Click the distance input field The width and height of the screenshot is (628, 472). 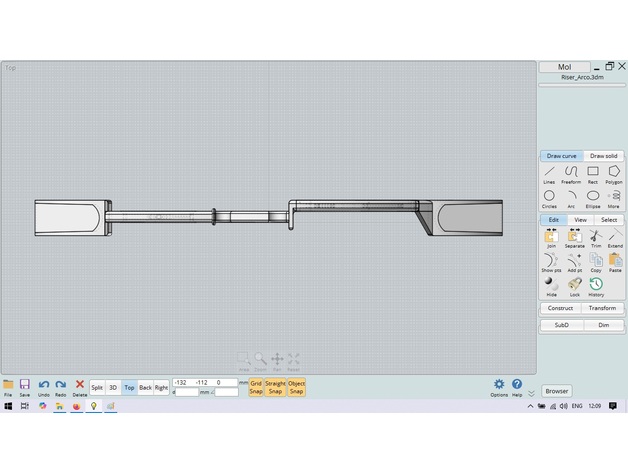[187, 392]
